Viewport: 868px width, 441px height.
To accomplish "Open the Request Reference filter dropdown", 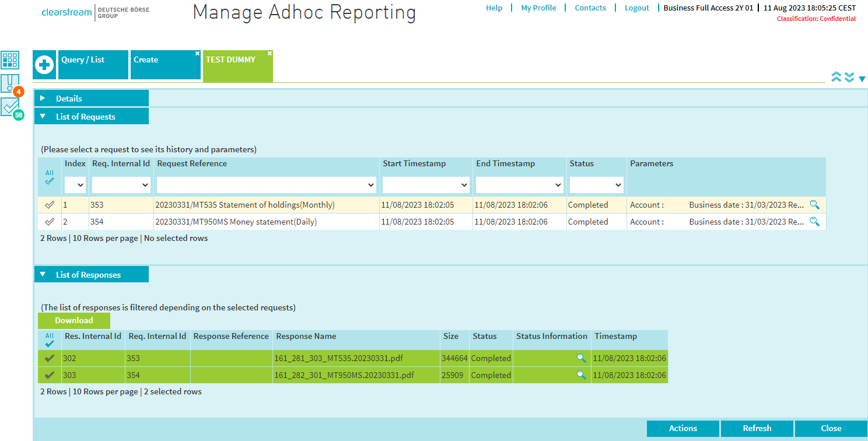I will point(266,184).
